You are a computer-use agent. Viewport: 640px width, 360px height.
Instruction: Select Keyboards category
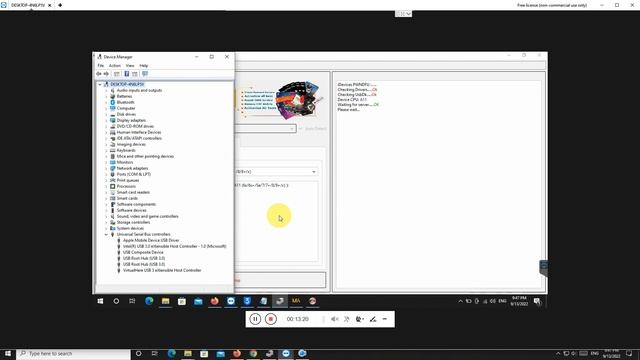pyautogui.click(x=126, y=150)
